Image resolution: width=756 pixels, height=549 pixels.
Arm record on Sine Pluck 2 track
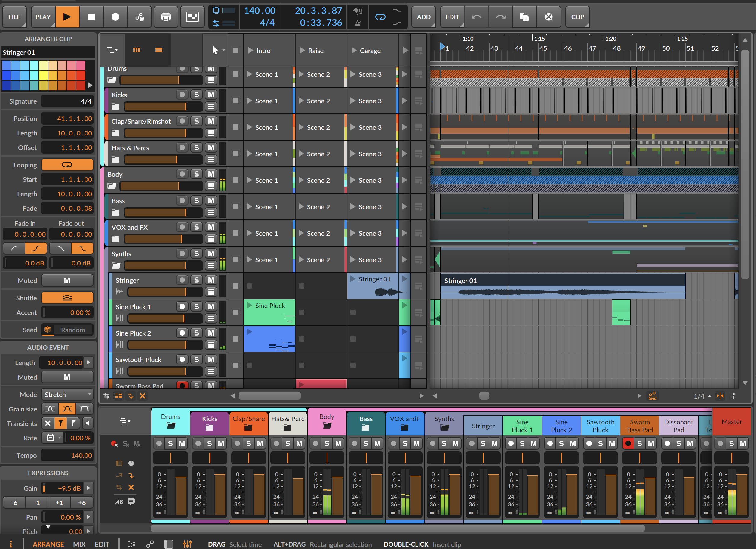182,333
